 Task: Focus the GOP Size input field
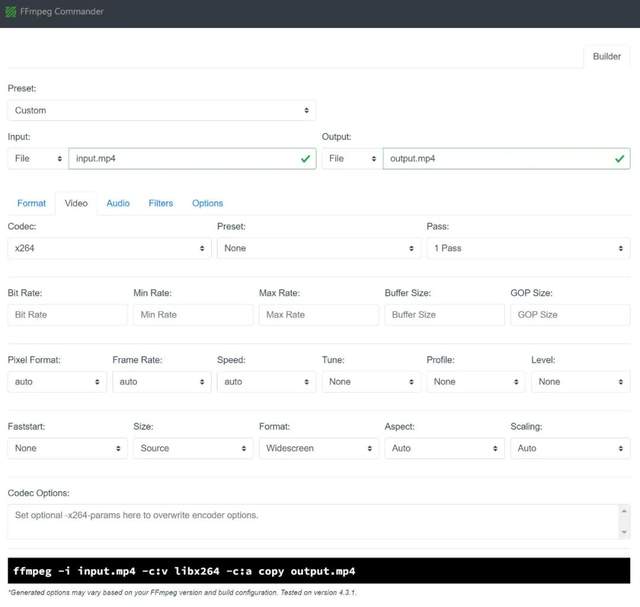(x=570, y=315)
